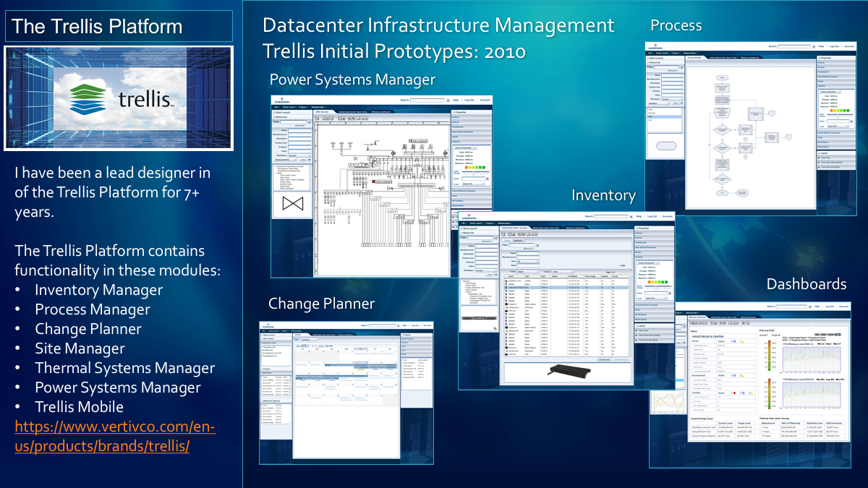Image resolution: width=868 pixels, height=488 pixels.
Task: Adjust Color Range slider in Power Systems Manager
Action: (475, 172)
